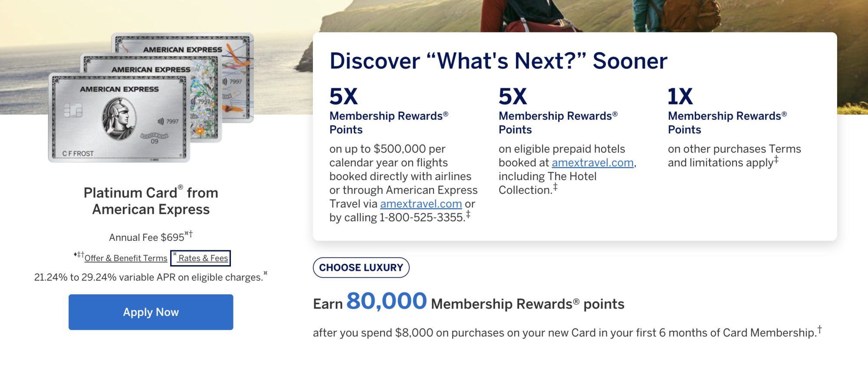Click the 80,000 points number
Screen dimensions: 868x365
point(386,301)
